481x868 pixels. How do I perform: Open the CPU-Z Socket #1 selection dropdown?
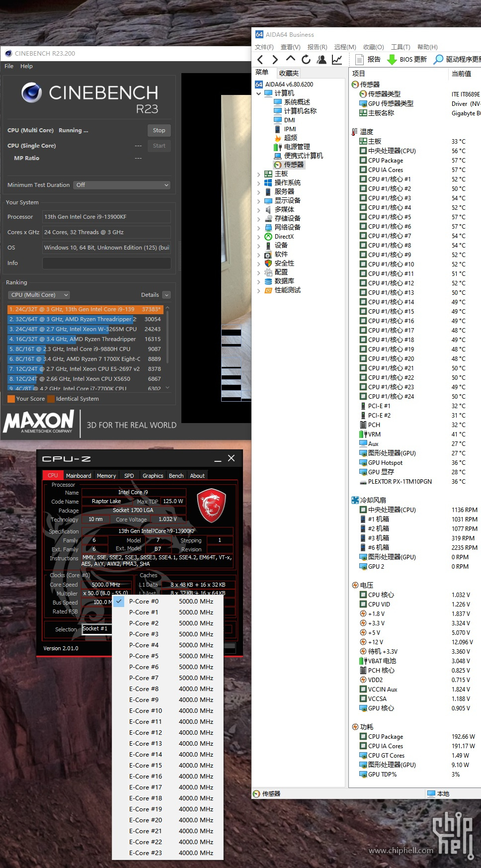pyautogui.click(x=97, y=629)
